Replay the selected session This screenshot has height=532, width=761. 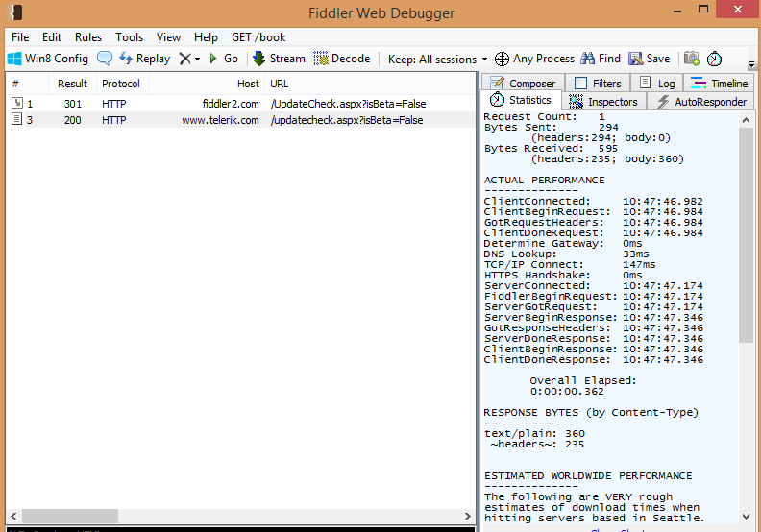tap(145, 59)
